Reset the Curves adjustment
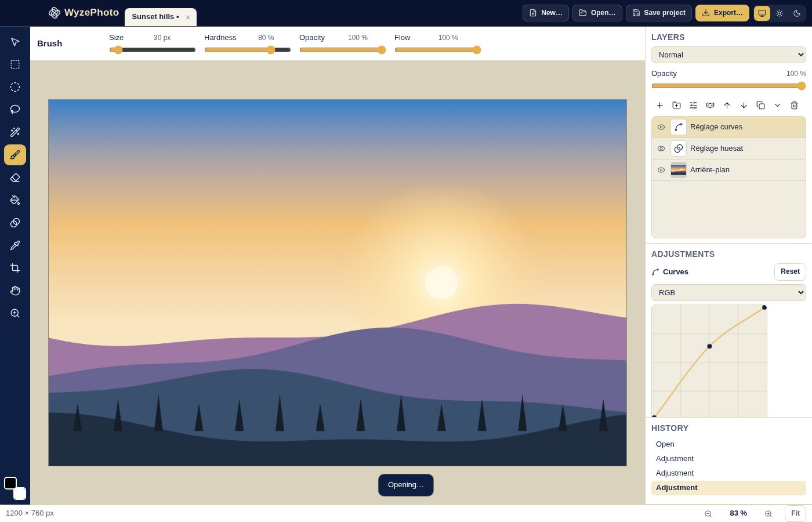The width and height of the screenshot is (812, 522). tap(790, 272)
